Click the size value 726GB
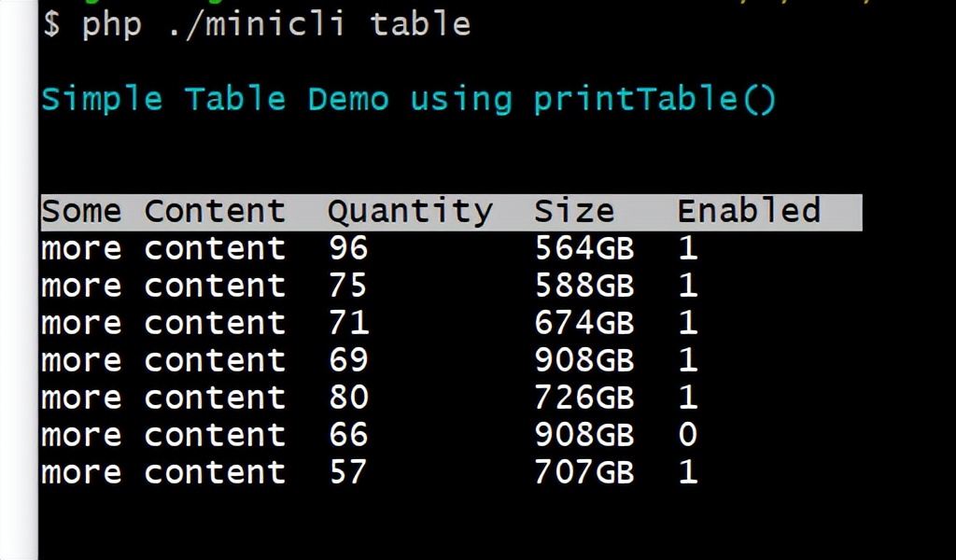Image resolution: width=956 pixels, height=560 pixels. [584, 398]
